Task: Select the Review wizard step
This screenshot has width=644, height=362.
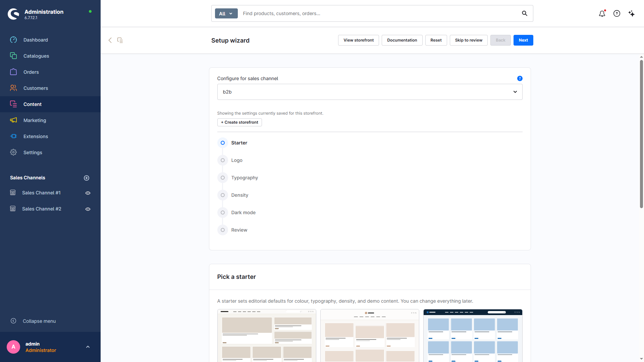Action: [232, 230]
